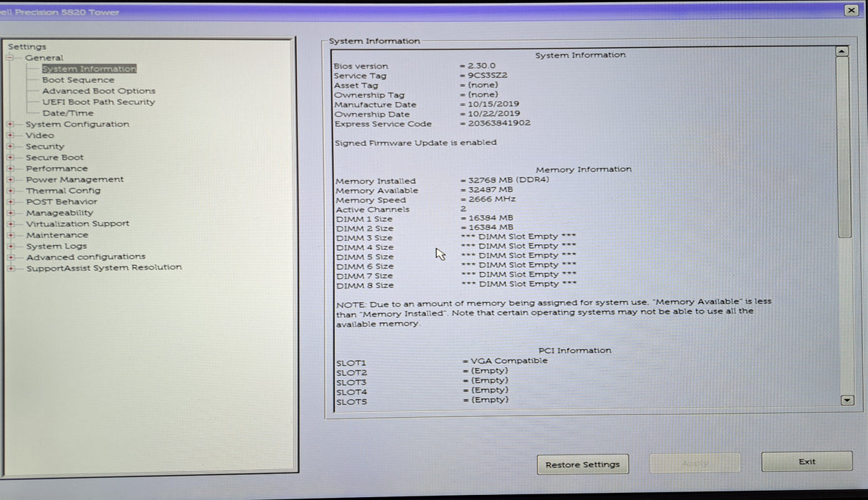Viewport: 868px width, 500px height.
Task: Select the Secure Boot label
Action: click(x=55, y=157)
